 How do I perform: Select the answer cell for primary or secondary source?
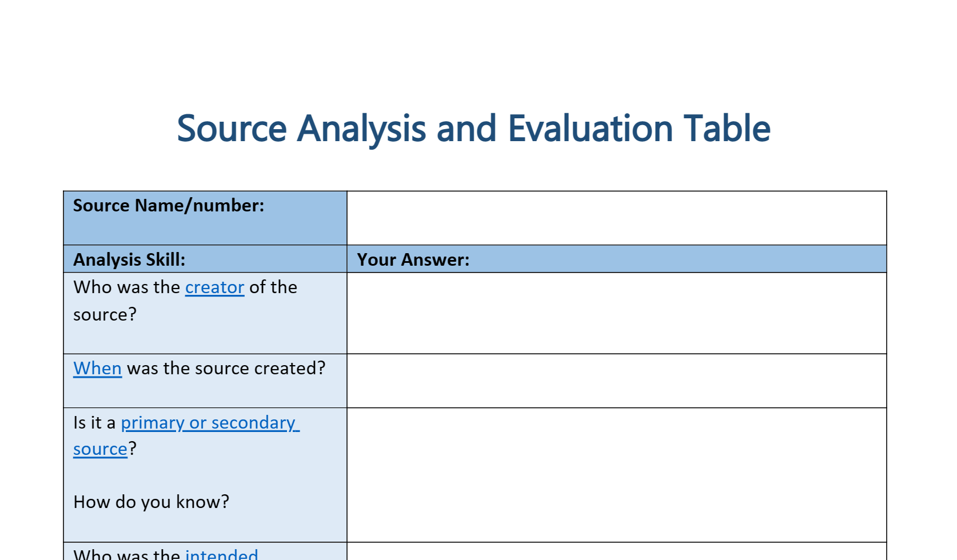(616, 475)
